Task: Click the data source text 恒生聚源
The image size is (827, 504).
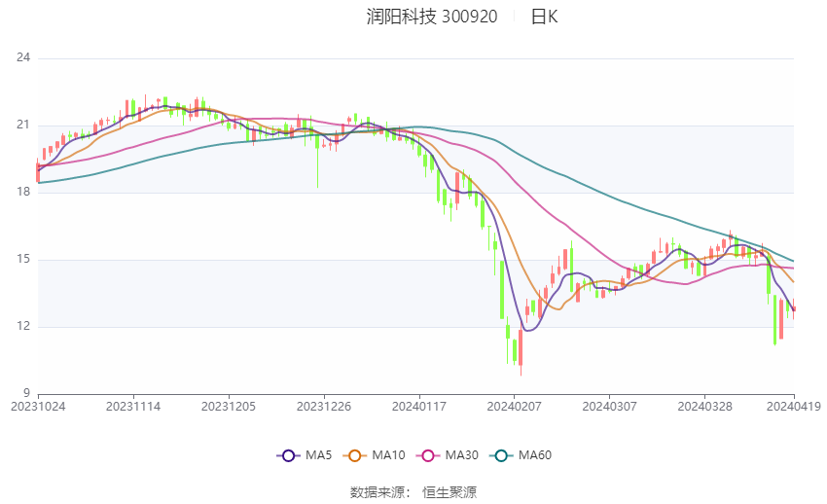Action: 449,492
